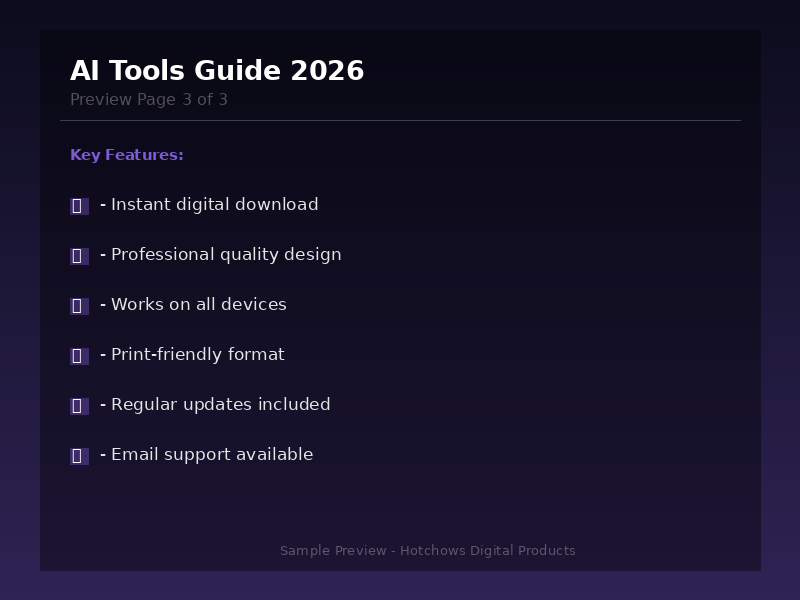This screenshot has height=600, width=800.
Task: Select the 'Email support available' text
Action: 212,455
